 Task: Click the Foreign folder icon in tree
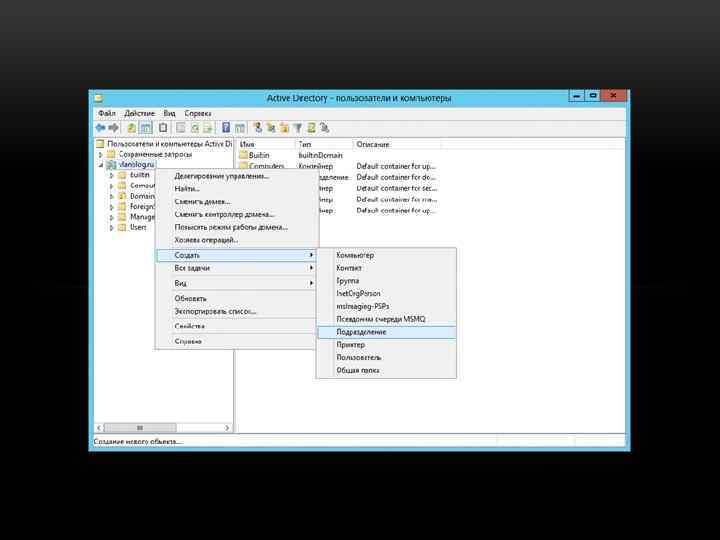(x=122, y=207)
